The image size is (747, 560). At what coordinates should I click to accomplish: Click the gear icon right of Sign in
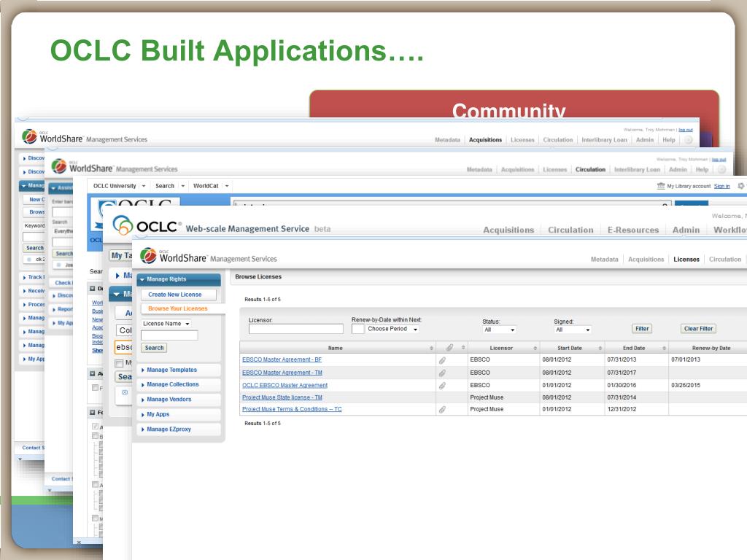741,186
